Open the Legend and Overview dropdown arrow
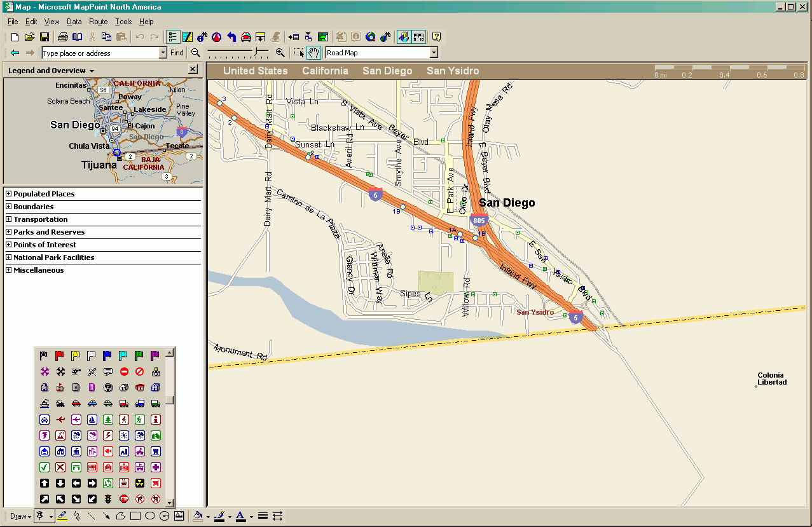Image resolution: width=812 pixels, height=527 pixels. (92, 71)
